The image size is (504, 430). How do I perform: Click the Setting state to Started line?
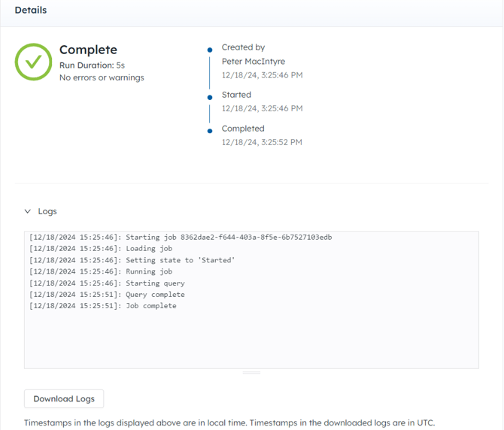pyautogui.click(x=132, y=260)
